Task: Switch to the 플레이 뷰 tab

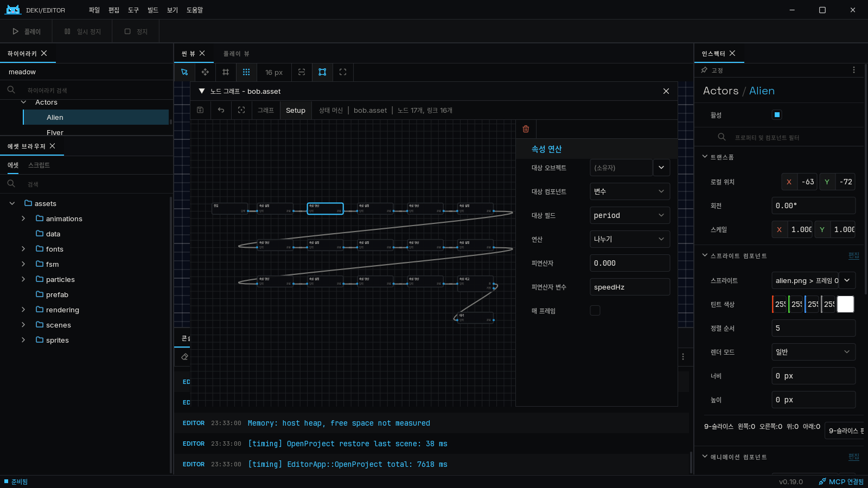Action: click(236, 54)
